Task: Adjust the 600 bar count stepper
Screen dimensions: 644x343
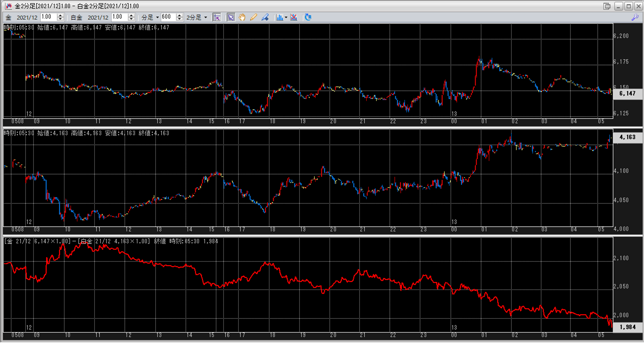Action: pyautogui.click(x=179, y=17)
